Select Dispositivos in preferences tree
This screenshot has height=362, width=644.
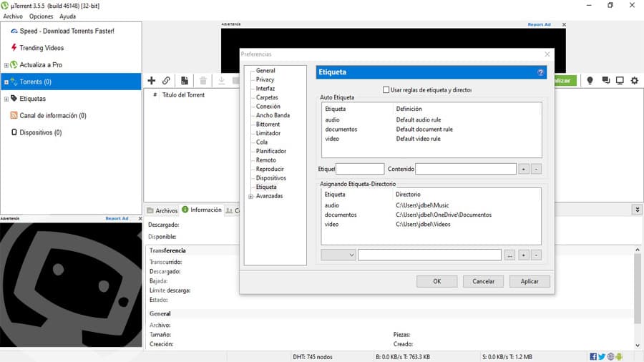pyautogui.click(x=271, y=178)
